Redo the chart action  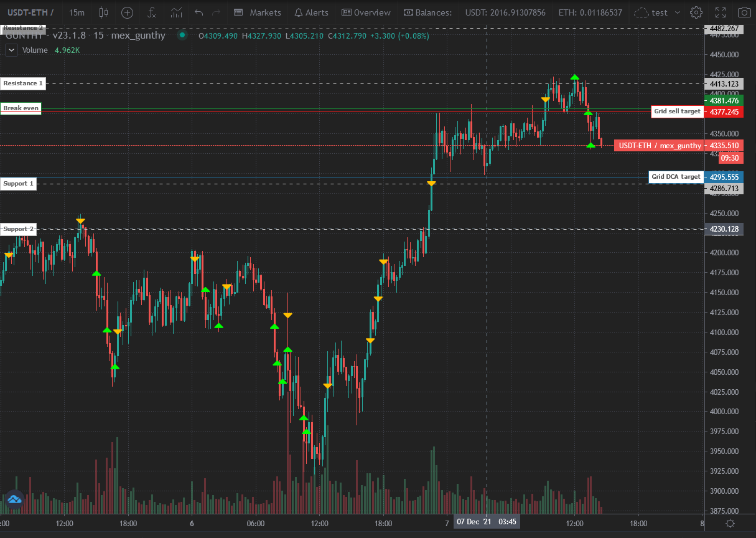click(x=217, y=12)
